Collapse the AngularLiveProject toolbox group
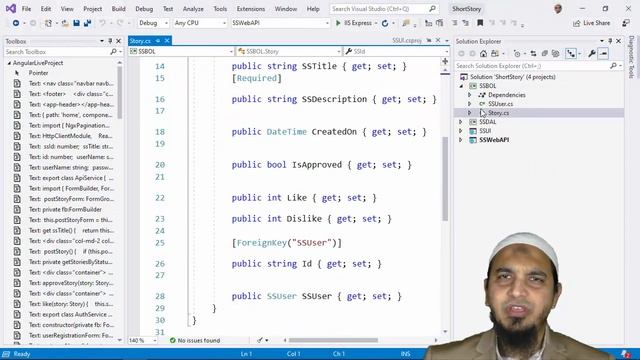Image resolution: width=640 pixels, height=360 pixels. point(9,63)
